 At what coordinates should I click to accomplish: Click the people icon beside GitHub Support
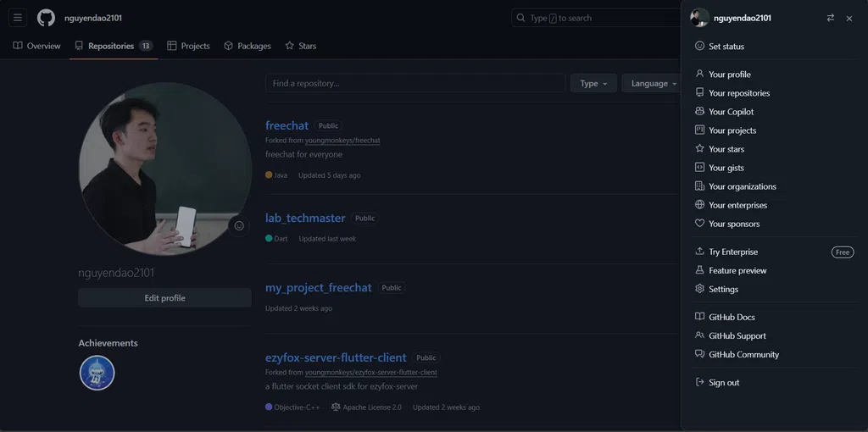coord(699,335)
